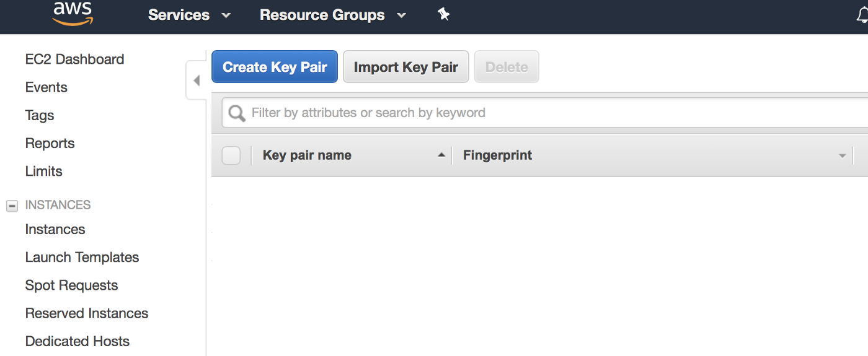
Task: Collapse the sidebar with the left arrow
Action: coord(197,80)
